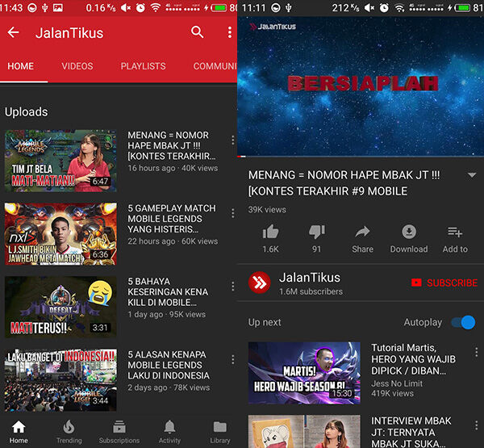Open Activity bell in bottom navigation

tap(169, 432)
